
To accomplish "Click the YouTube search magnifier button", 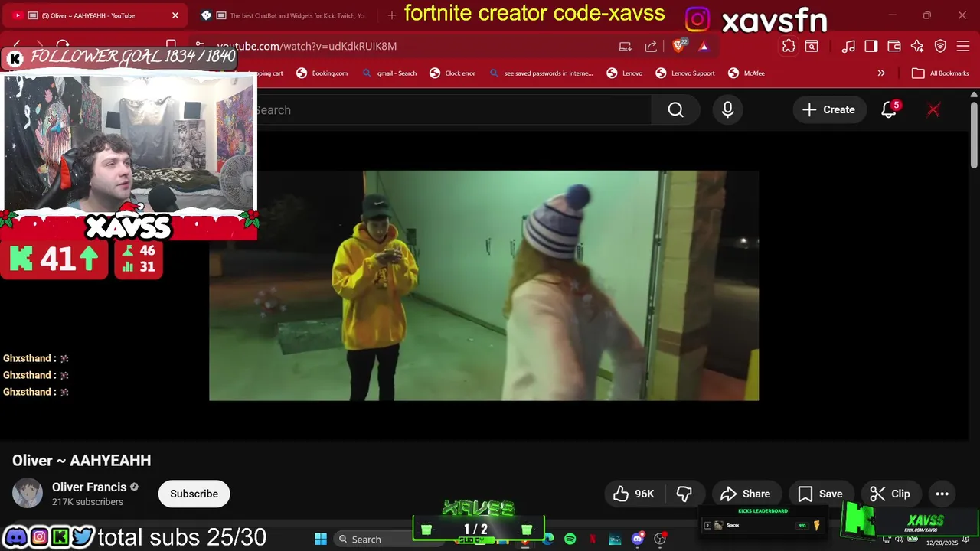I will [x=675, y=110].
